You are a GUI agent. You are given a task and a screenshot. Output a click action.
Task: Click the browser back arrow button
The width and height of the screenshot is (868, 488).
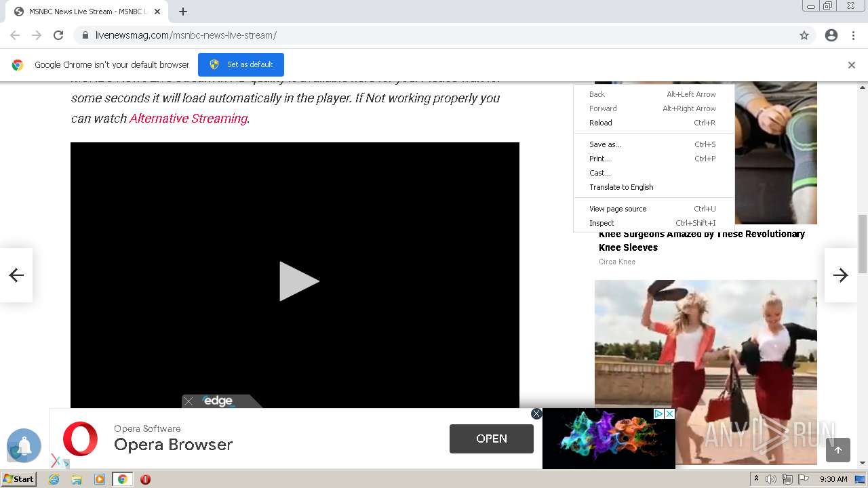pos(15,35)
